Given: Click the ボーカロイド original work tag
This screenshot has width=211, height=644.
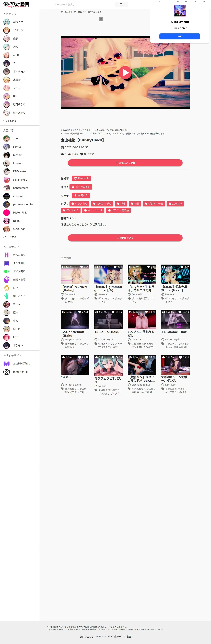Looking at the screenshot, I should tap(81, 187).
